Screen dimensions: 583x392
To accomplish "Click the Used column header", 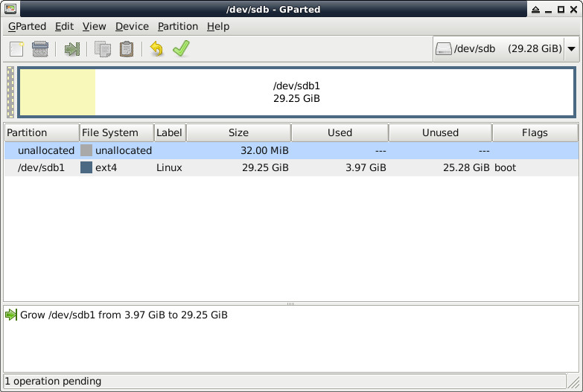I will click(x=340, y=132).
